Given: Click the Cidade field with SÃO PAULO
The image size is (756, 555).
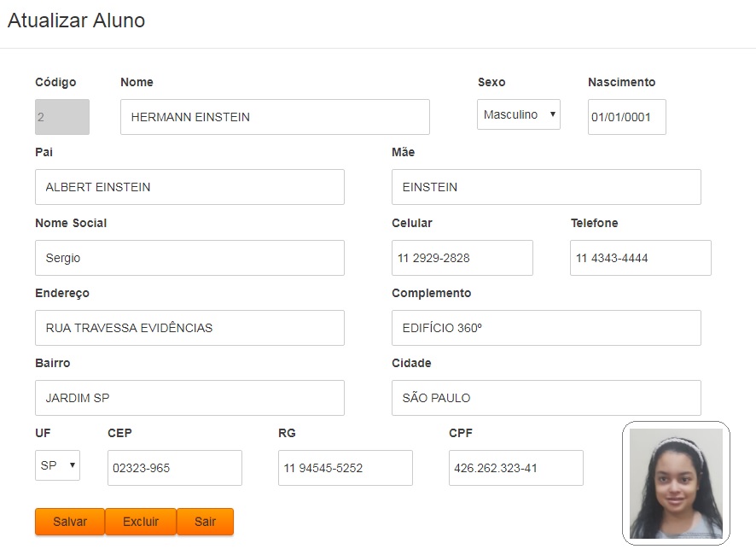Looking at the screenshot, I should coord(546,398).
